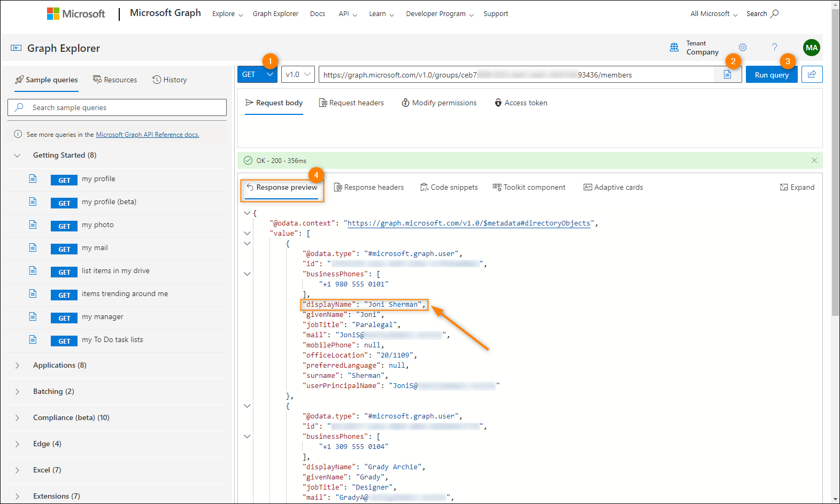Screen dimensions: 840x504
Task: Click the Microsoft Graph title link
Action: click(165, 13)
